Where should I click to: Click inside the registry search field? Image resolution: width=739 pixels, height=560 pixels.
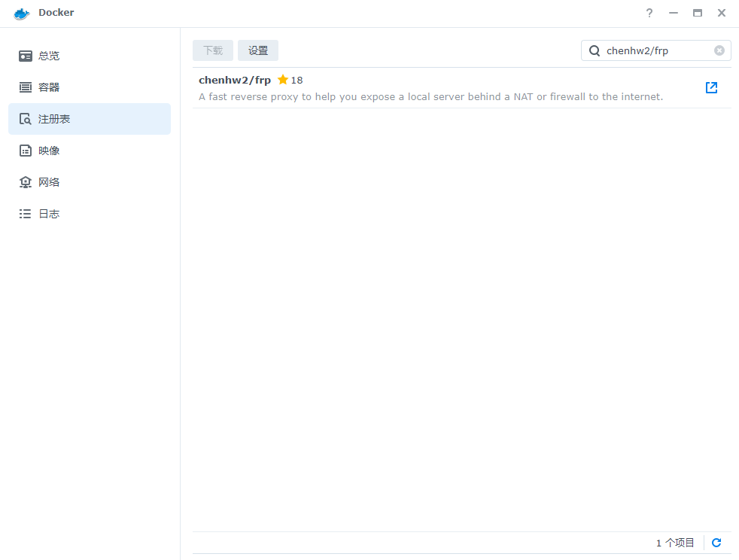pos(655,50)
